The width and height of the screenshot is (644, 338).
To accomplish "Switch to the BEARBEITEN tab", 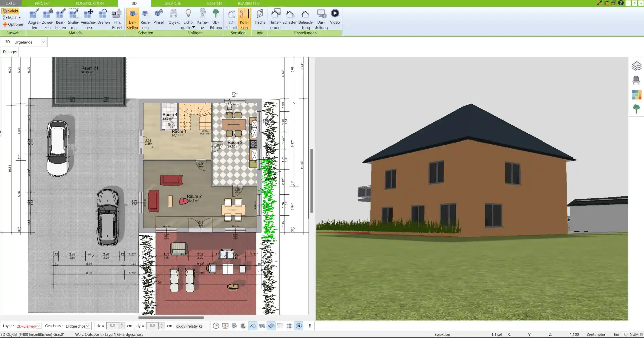I will pyautogui.click(x=248, y=3).
